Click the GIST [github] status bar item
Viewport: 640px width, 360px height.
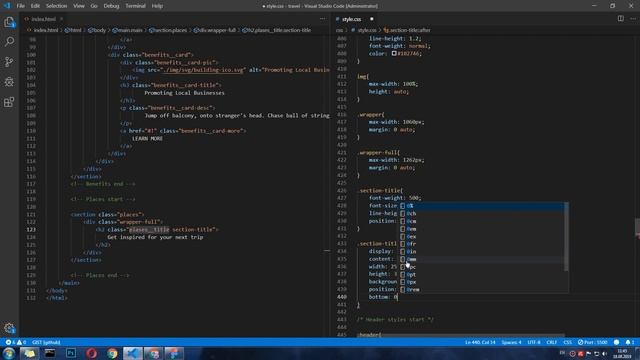pyautogui.click(x=46, y=342)
